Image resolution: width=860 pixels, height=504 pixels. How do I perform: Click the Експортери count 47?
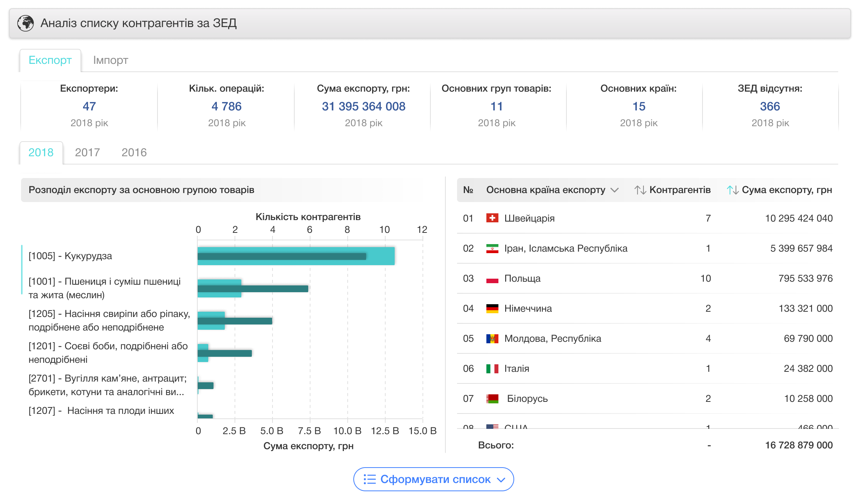[x=89, y=106]
